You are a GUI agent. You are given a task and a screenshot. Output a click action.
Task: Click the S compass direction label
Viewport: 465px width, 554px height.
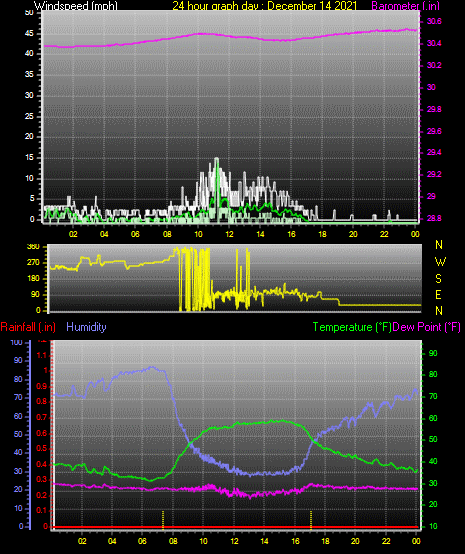coord(438,279)
